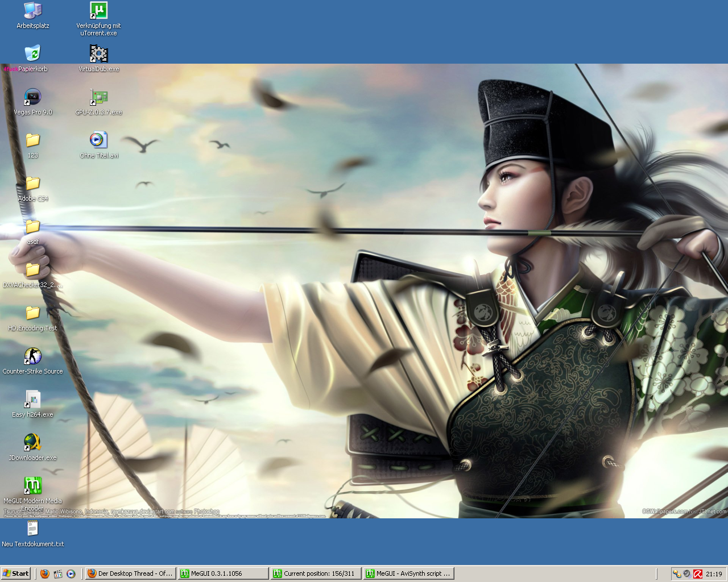Switch to the MeGUI 0.3.1.1056 taskbar window
The height and width of the screenshot is (582, 728).
tap(222, 573)
